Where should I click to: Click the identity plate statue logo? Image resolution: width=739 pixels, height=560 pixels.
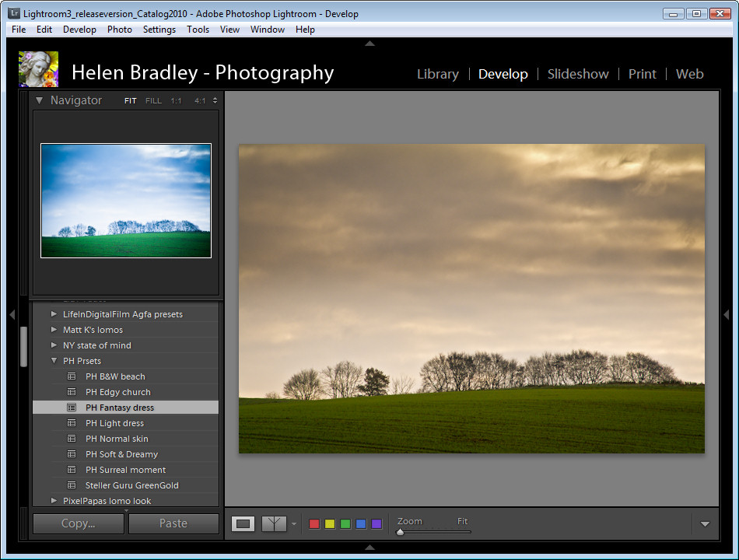38,69
